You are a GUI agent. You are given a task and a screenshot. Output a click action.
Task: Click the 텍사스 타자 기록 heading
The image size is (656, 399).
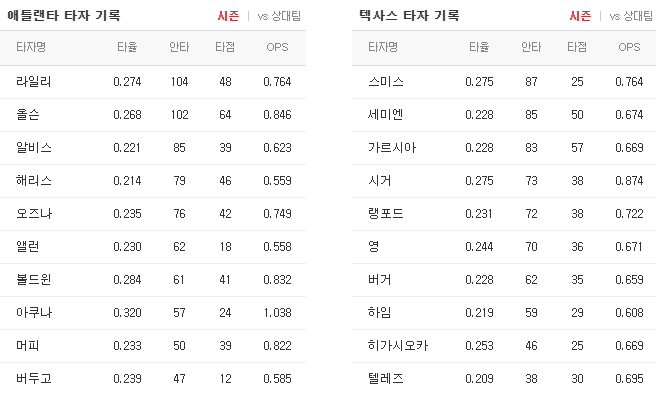pos(410,15)
